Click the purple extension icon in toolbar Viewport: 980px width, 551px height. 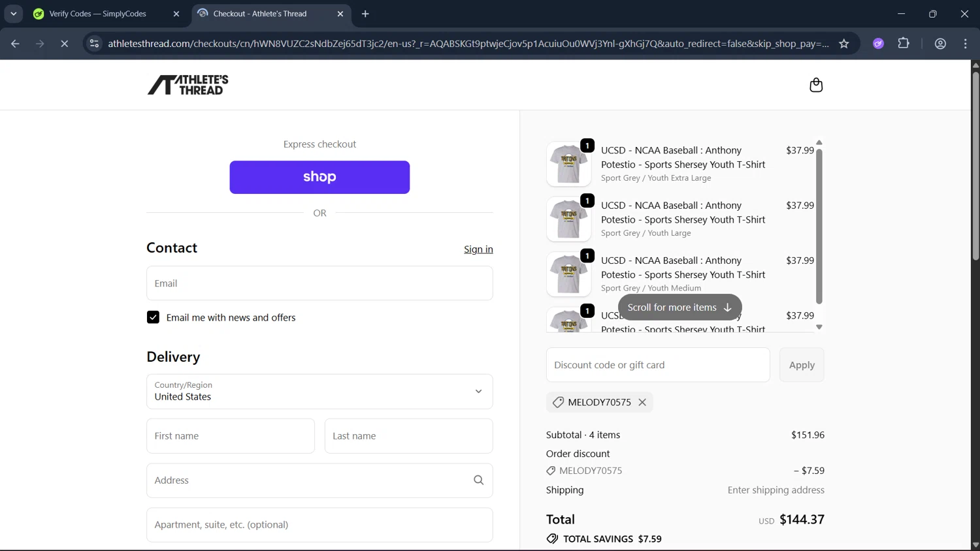pos(878,44)
